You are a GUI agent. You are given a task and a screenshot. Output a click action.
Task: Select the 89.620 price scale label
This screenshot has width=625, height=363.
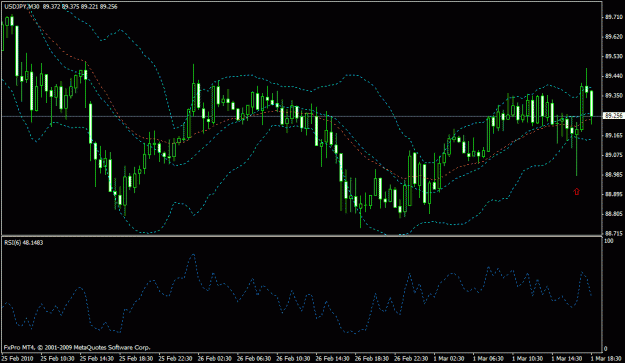tap(613, 37)
